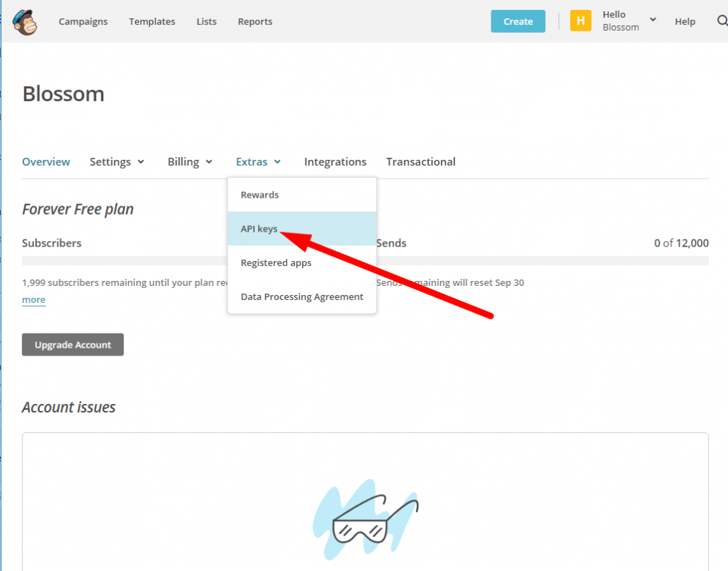This screenshot has width=728, height=571.
Task: Switch to the Overview tab
Action: (46, 161)
